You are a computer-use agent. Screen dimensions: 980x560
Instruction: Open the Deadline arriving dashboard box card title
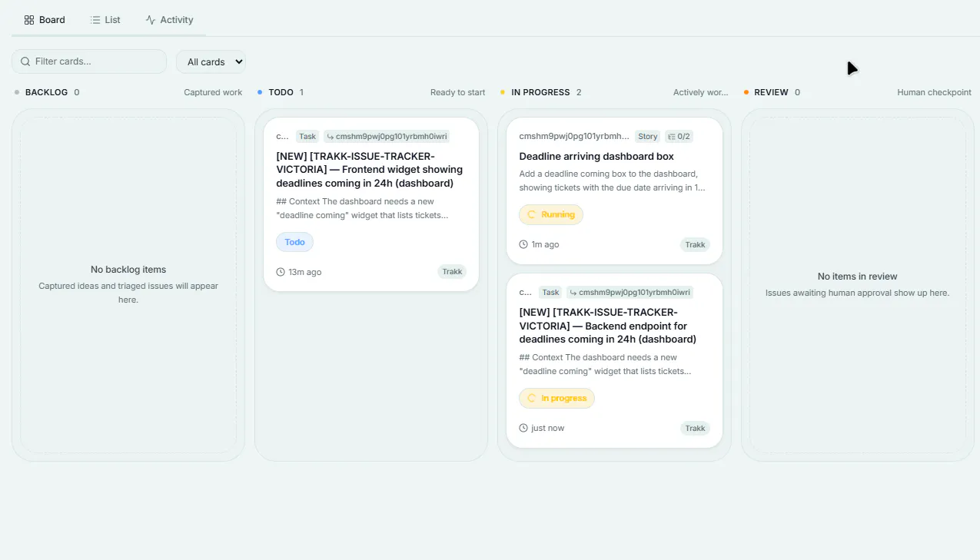[596, 157]
